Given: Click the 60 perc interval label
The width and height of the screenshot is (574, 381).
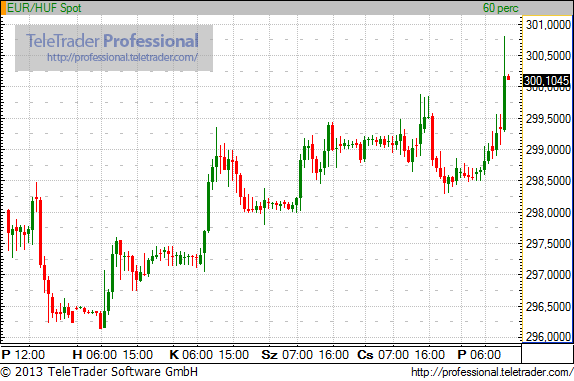Looking at the screenshot, I should (500, 8).
